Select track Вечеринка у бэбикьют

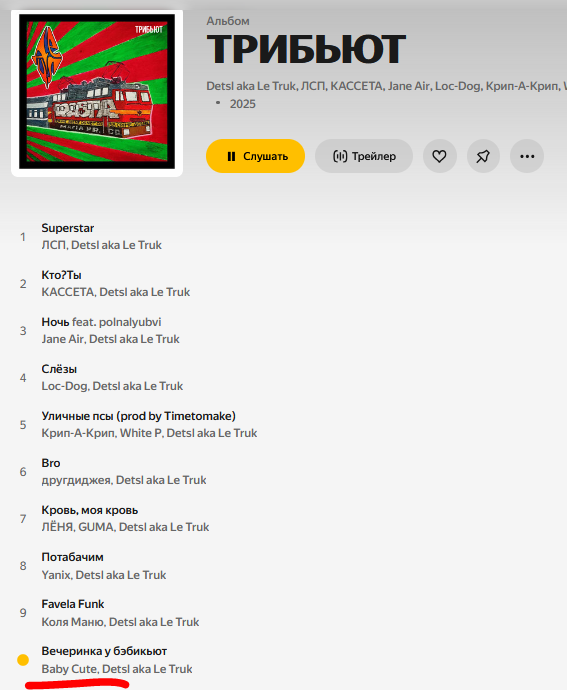point(104,651)
